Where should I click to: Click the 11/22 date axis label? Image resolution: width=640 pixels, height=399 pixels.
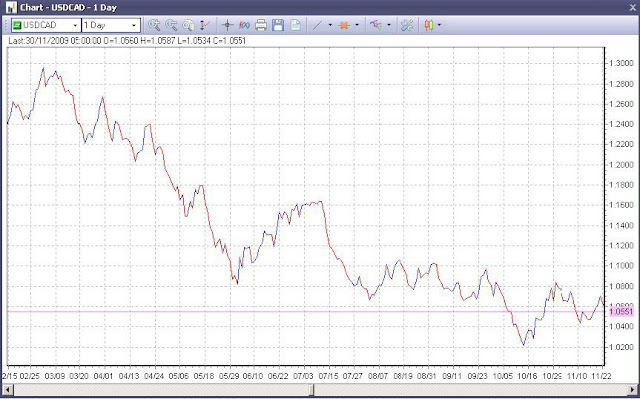point(601,376)
